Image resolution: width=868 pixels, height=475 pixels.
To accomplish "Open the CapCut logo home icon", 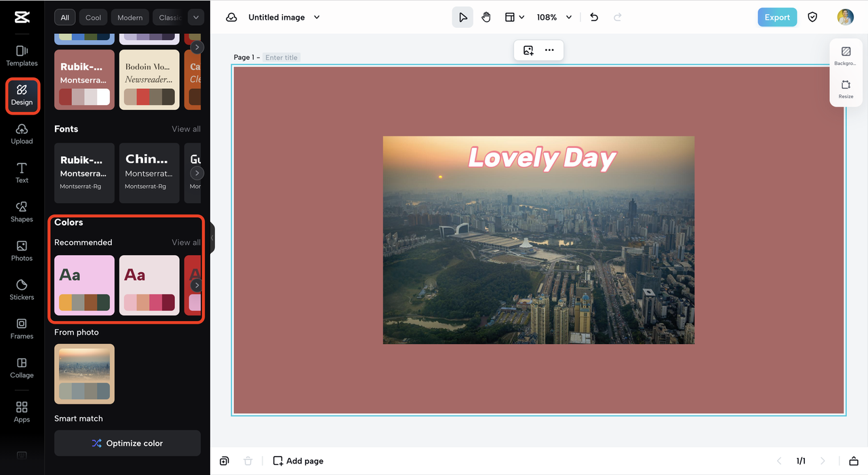I will point(22,18).
